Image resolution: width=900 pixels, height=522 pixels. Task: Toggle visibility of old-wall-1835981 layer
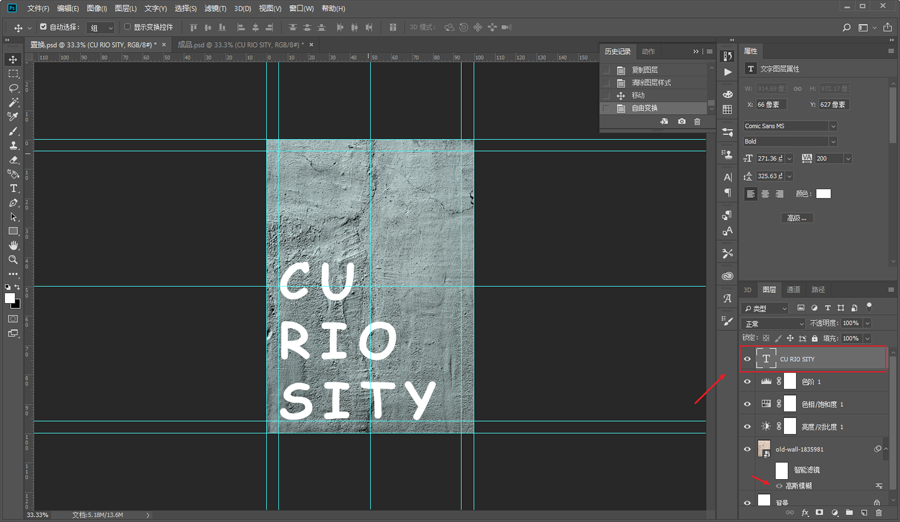(747, 449)
